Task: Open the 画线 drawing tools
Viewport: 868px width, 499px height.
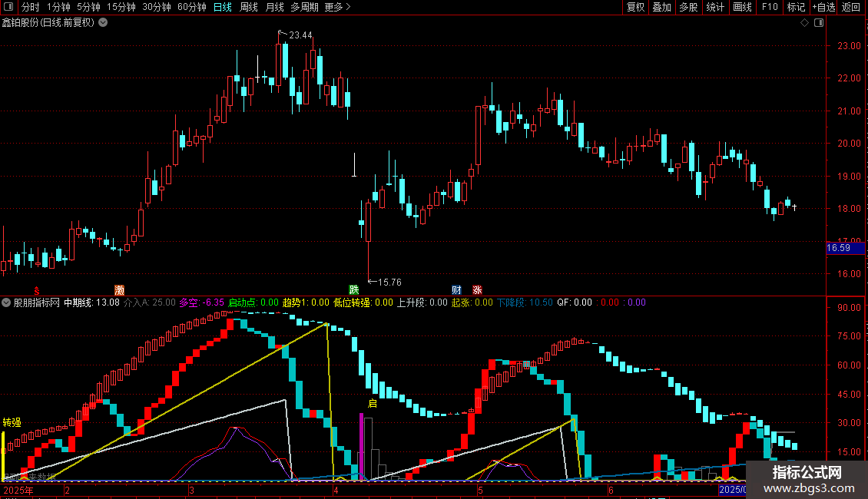Action: (742, 7)
